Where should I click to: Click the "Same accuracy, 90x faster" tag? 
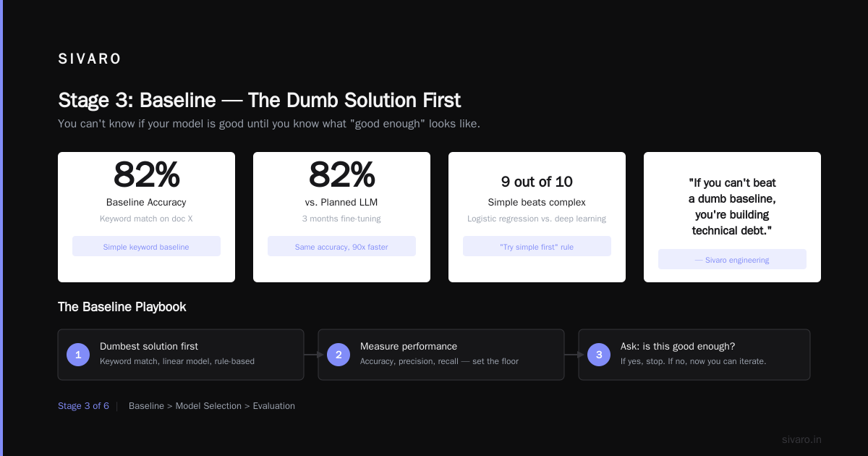tap(341, 246)
